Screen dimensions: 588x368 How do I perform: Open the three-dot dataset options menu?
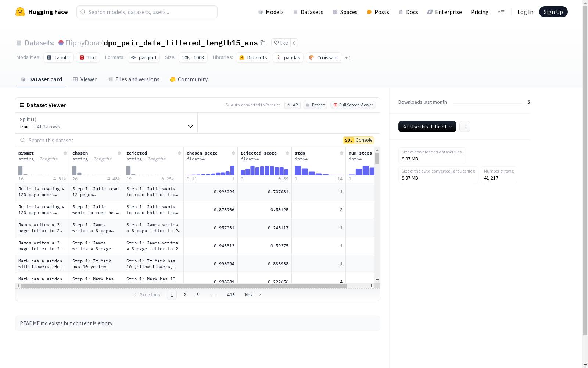(465, 127)
